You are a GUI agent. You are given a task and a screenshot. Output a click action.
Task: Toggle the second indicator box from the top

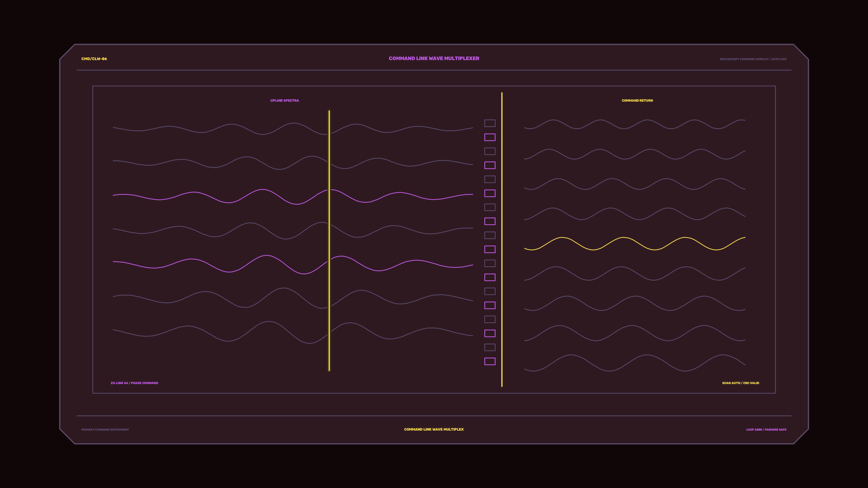click(x=490, y=137)
